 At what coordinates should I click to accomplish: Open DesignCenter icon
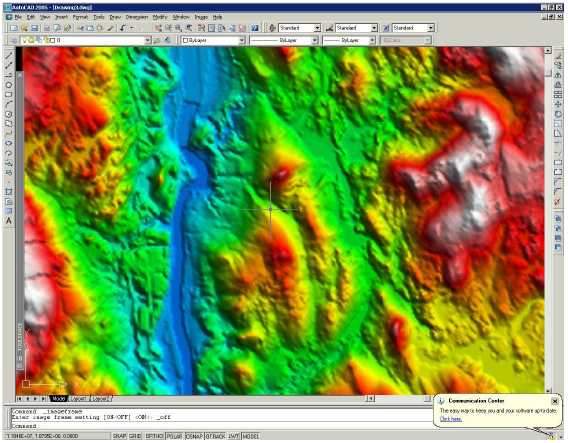click(211, 28)
